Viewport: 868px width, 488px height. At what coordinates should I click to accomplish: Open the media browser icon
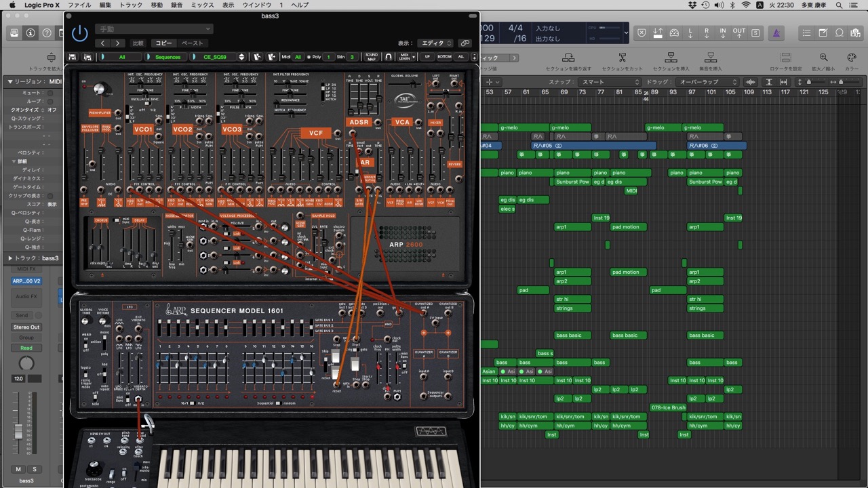coord(856,33)
